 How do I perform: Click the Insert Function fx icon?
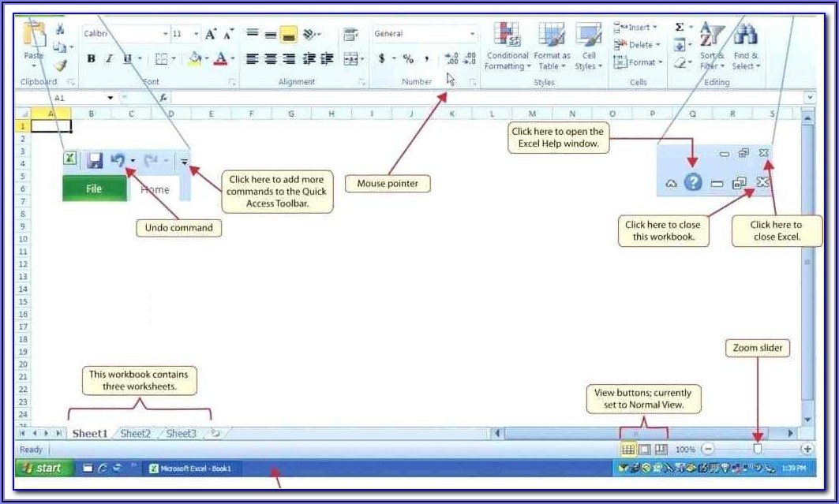pos(163,98)
